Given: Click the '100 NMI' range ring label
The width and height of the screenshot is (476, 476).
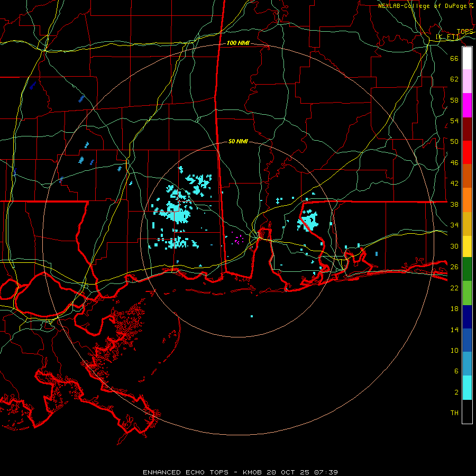Looking at the screenshot, I should tap(238, 43).
